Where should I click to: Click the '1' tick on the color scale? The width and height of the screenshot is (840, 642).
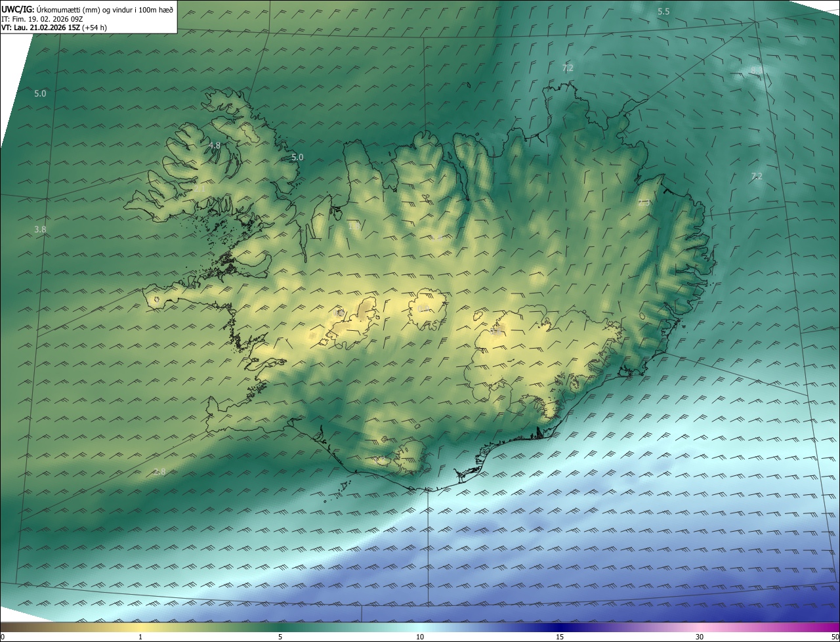point(140,637)
